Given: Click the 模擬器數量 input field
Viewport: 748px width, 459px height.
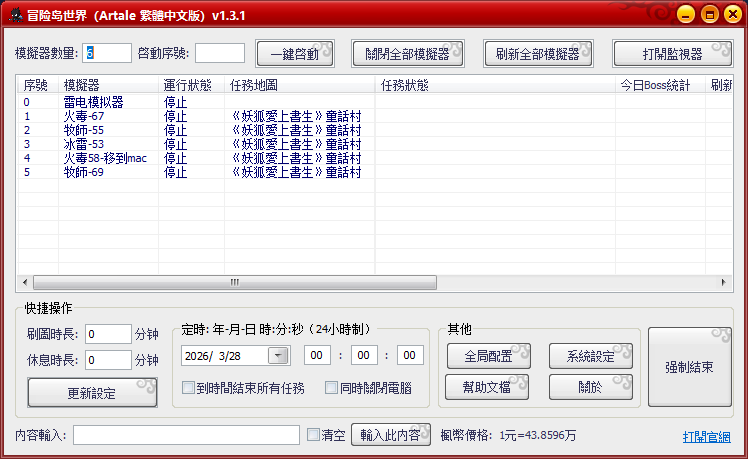Looking at the screenshot, I should click(108, 53).
